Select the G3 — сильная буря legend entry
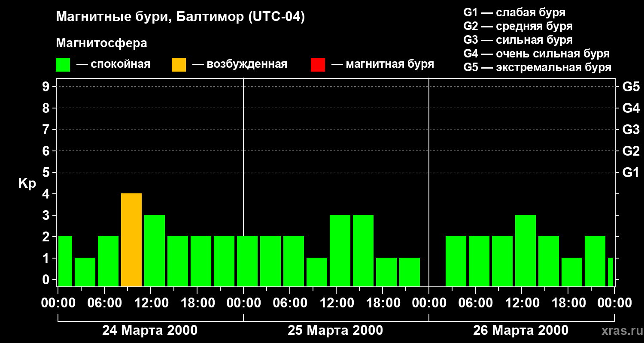 coord(518,40)
